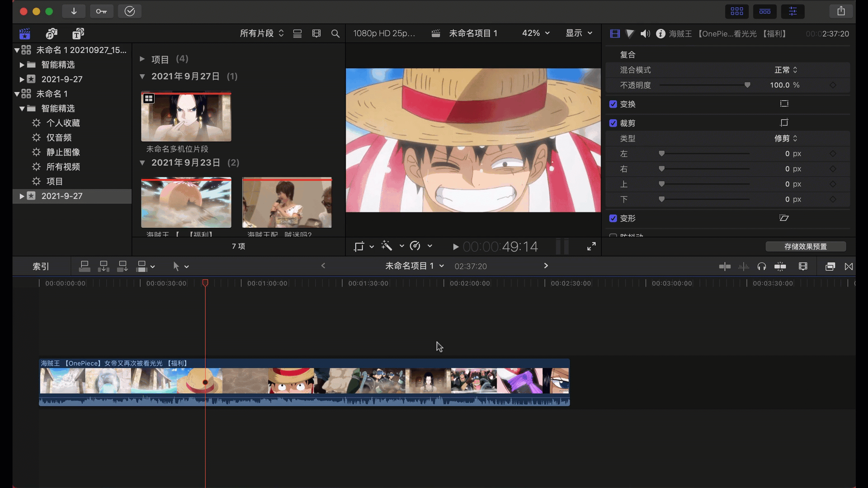868x488 pixels.
Task: Toggle skimming in timeline
Action: coord(725,267)
